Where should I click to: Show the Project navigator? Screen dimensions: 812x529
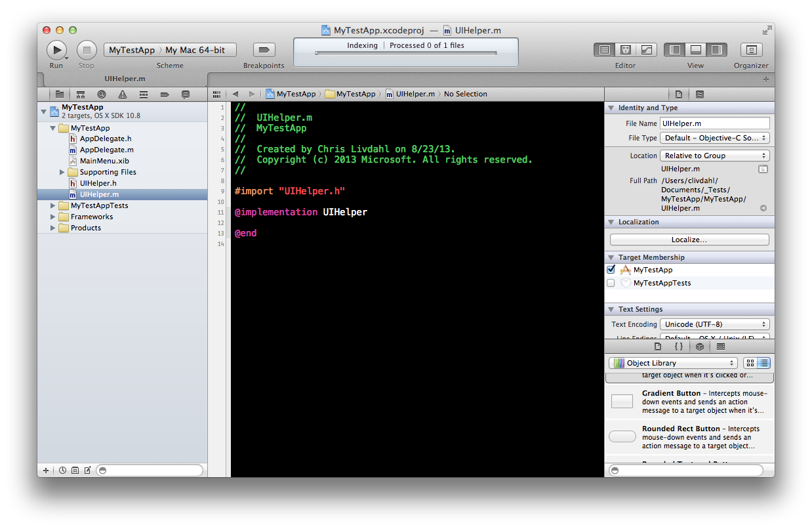(x=60, y=95)
